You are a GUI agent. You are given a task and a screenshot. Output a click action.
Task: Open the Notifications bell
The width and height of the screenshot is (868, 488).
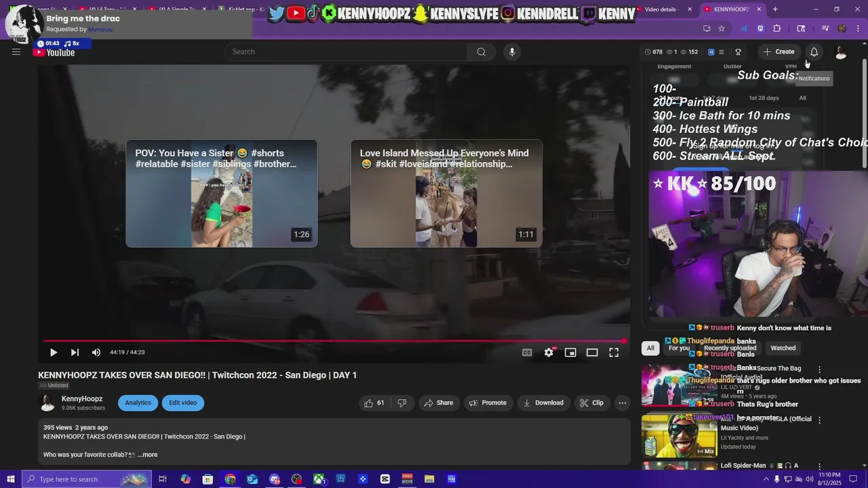[x=814, y=52]
